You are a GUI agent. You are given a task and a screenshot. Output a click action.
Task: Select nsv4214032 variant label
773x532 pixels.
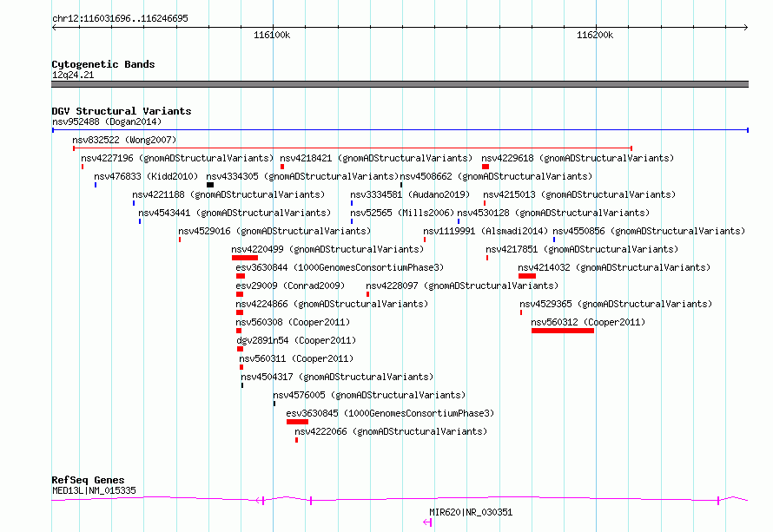614,267
